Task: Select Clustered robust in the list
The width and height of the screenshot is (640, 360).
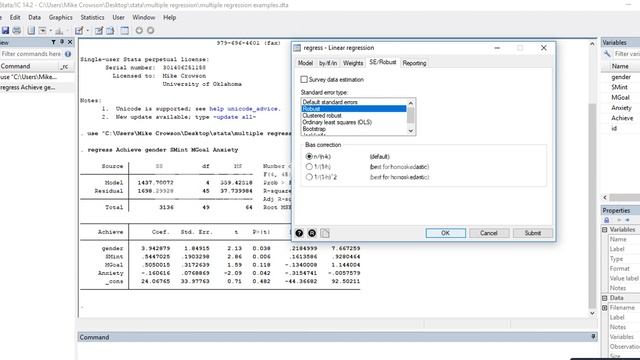Action: click(353, 116)
